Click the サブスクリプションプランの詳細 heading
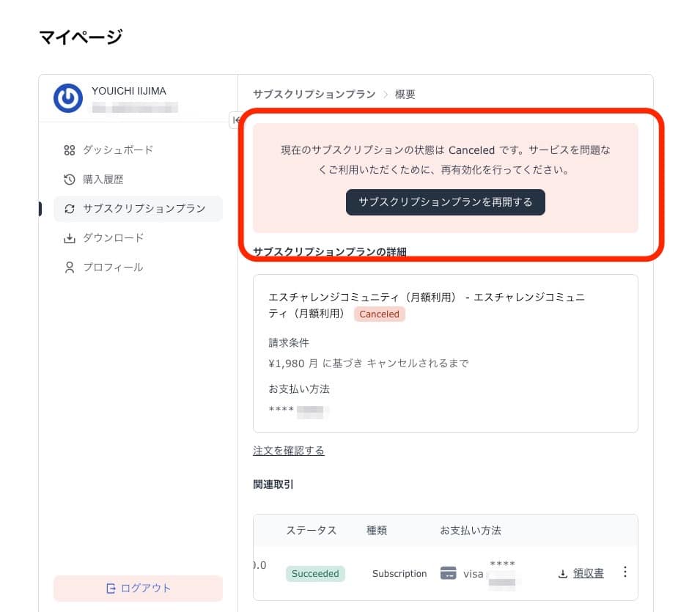Viewport: 700px width, 612px height. [x=329, y=252]
